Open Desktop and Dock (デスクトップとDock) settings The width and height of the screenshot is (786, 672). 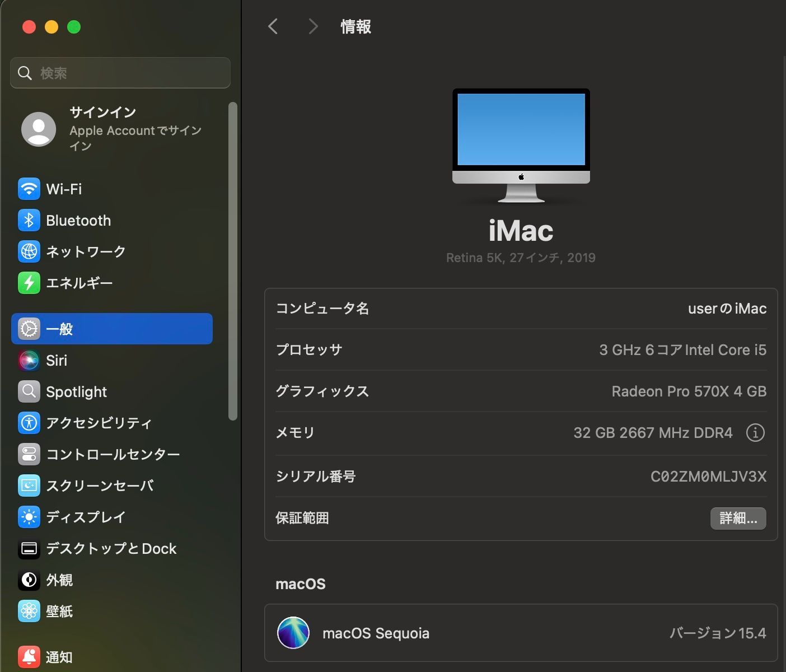111,549
